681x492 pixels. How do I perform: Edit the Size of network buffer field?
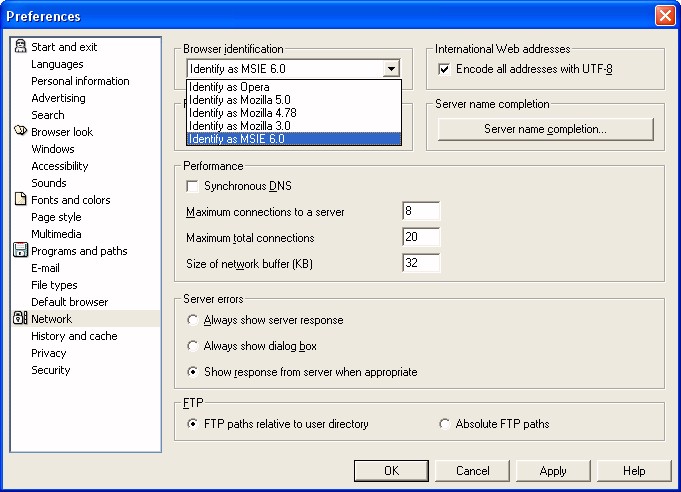click(421, 263)
